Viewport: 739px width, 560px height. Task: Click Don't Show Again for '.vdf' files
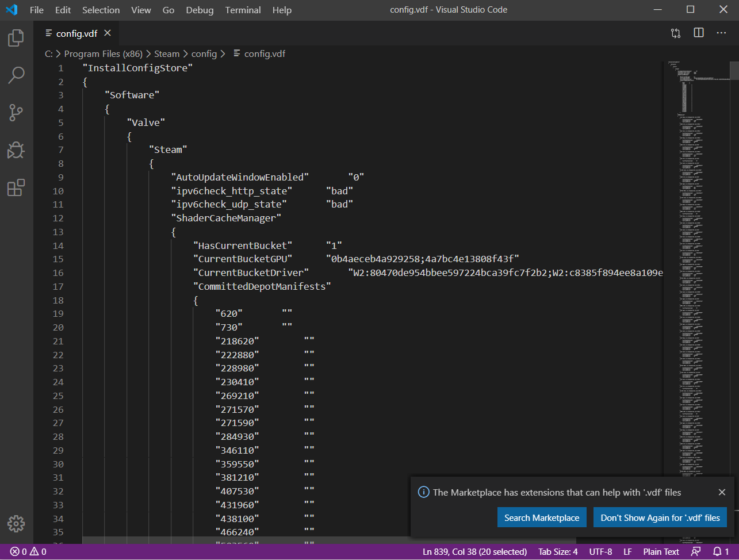(660, 517)
